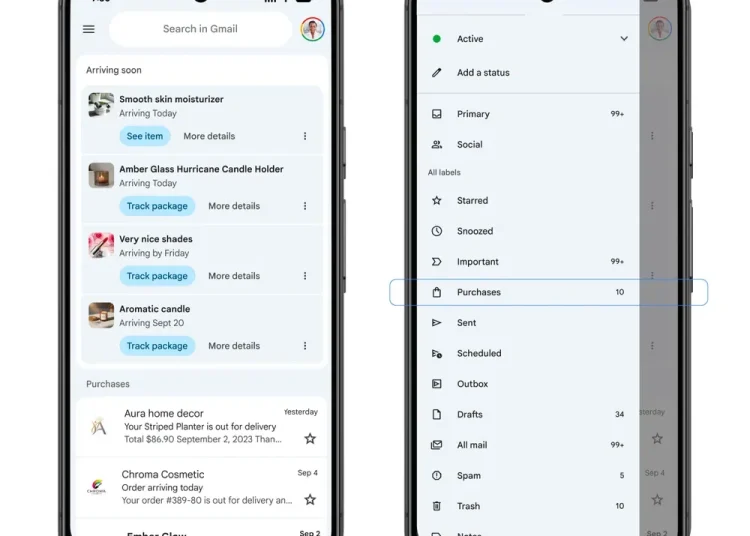Tap the Aromatic candle thumbnail

(101, 315)
